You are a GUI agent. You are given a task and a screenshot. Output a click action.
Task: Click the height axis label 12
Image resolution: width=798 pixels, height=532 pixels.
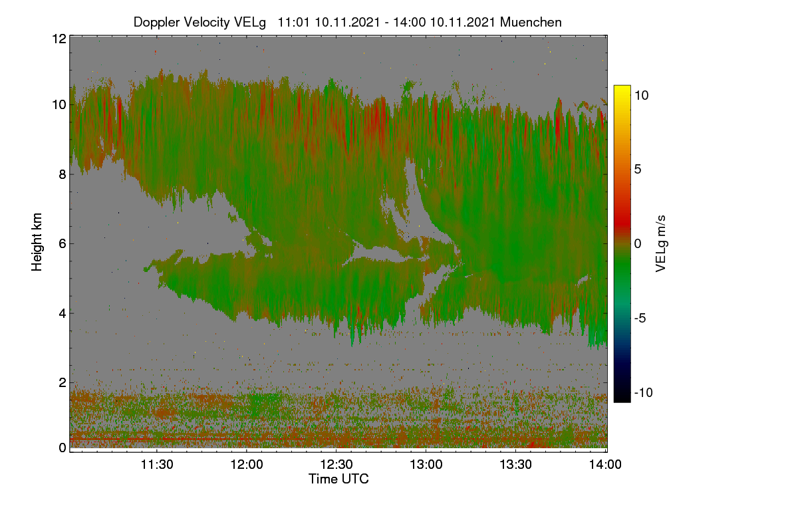click(59, 39)
